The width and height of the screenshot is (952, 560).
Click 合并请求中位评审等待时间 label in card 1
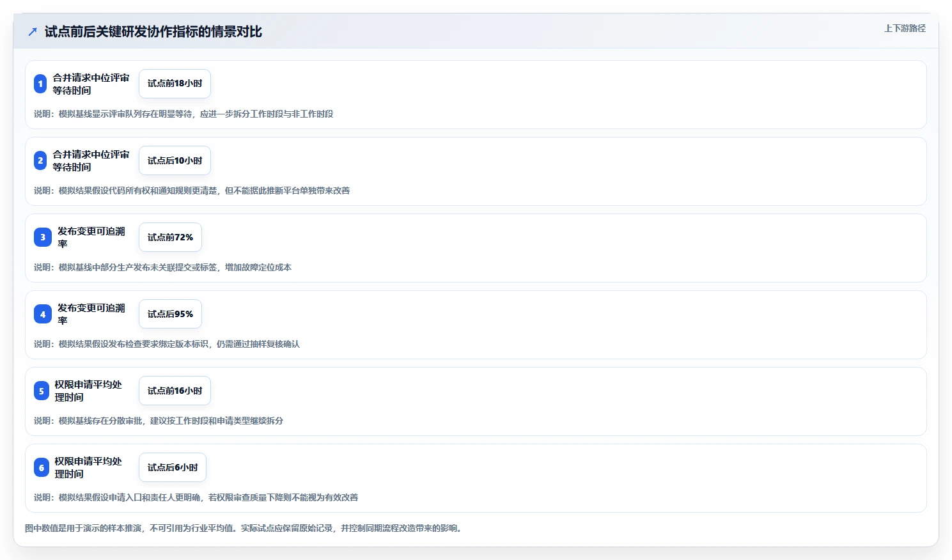tap(91, 84)
